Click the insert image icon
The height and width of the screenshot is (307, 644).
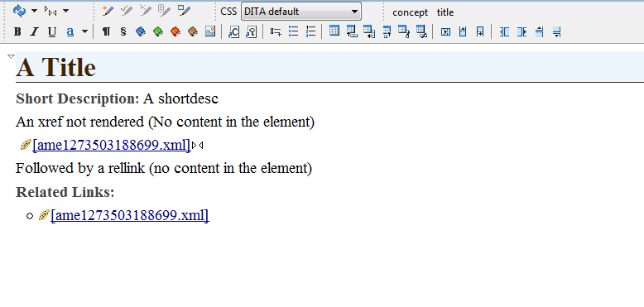point(210,31)
